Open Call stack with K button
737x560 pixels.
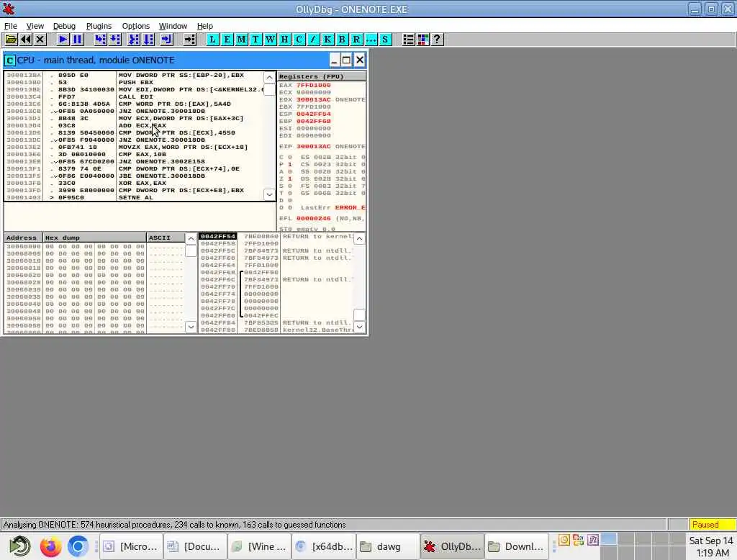pos(327,40)
